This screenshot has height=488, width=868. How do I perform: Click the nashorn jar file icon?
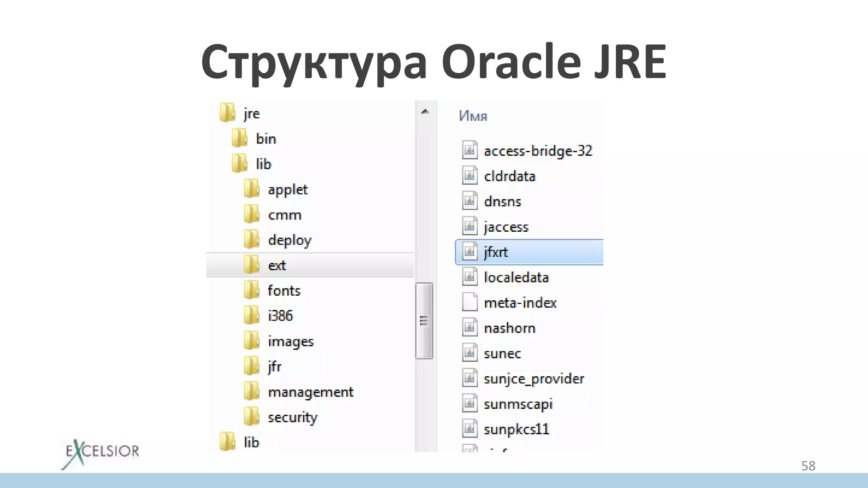(470, 327)
